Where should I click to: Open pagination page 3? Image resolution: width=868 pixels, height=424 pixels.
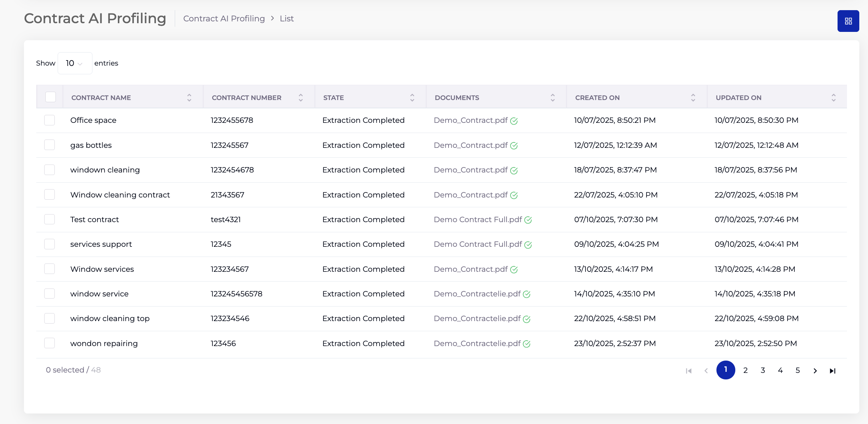[763, 370]
